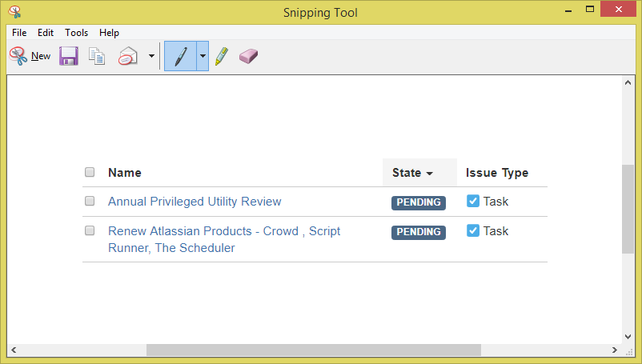Open Annual Privileged Utility Review link

coord(195,202)
